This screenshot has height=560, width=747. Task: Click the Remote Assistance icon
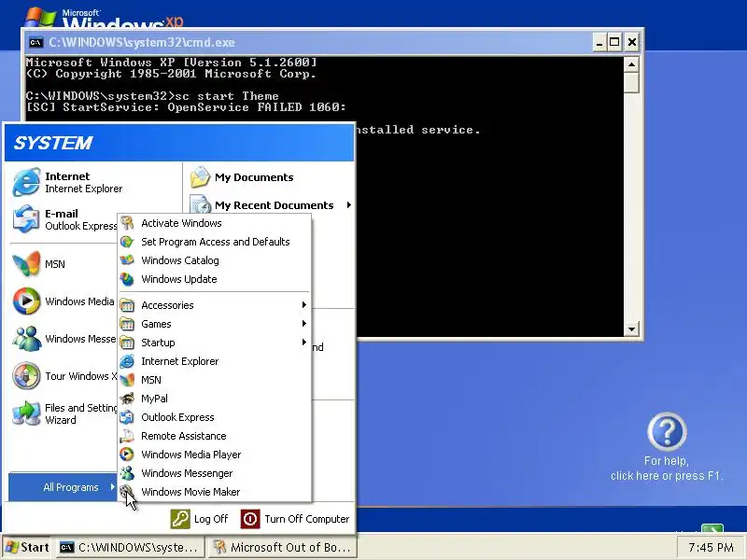(127, 436)
